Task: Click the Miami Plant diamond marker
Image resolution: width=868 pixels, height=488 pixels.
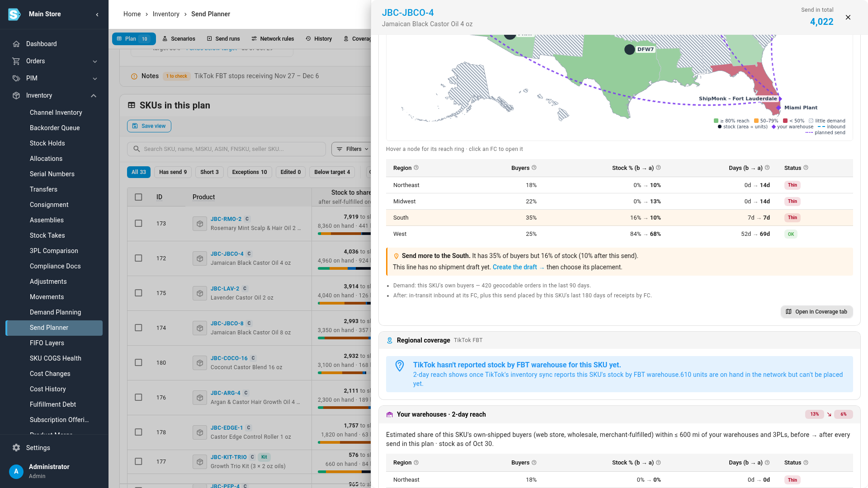Action: pyautogui.click(x=778, y=108)
